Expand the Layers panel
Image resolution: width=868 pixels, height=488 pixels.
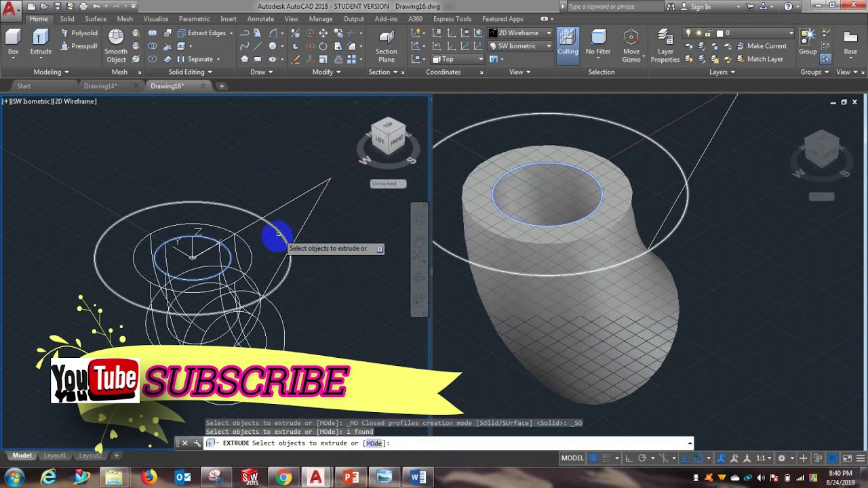pyautogui.click(x=722, y=72)
